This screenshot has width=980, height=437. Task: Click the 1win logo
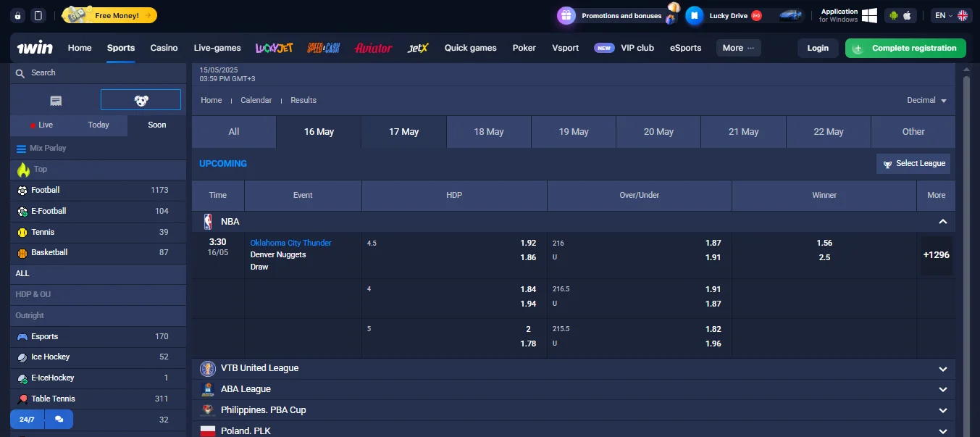[x=35, y=48]
